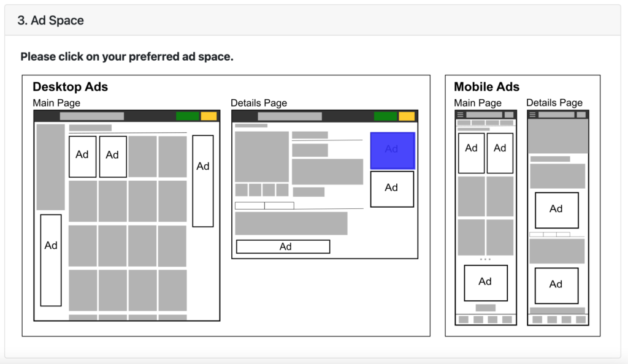Select first grid Ad slot on Desktop Main Page
This screenshot has height=364, width=628.
click(x=83, y=156)
